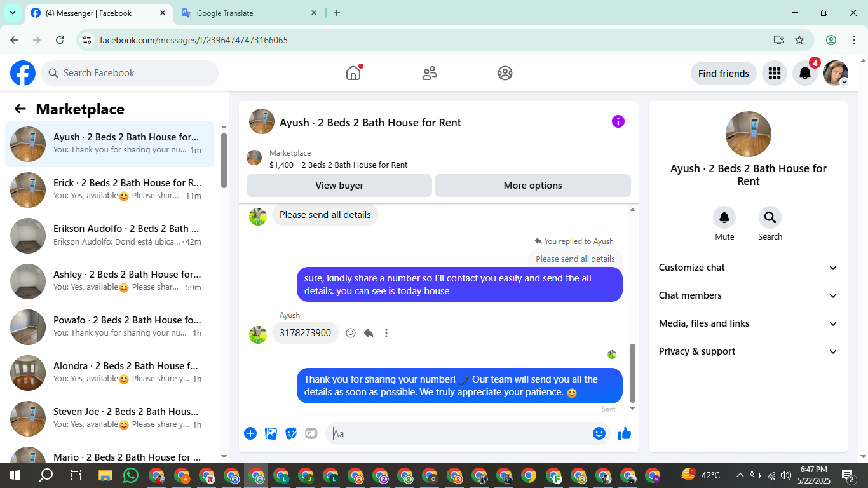The height and width of the screenshot is (488, 868).
Task: Choose a sticker in the composer
Action: click(x=291, y=433)
